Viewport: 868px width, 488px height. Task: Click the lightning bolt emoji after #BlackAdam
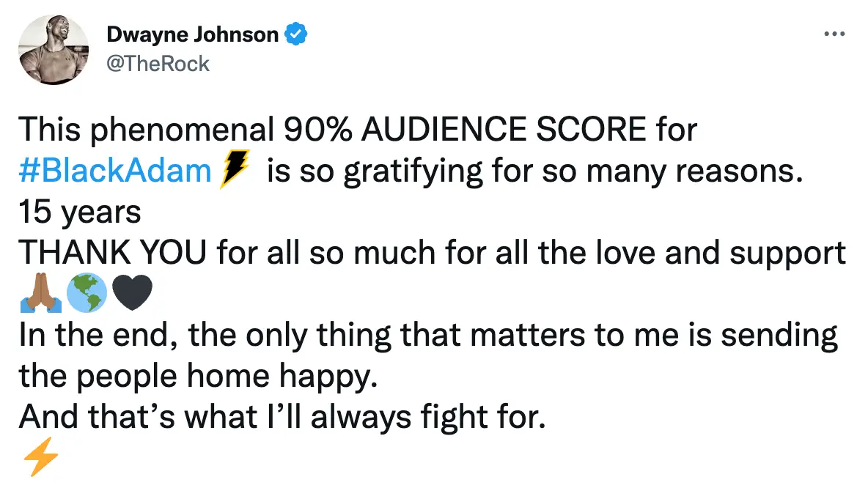(x=232, y=169)
